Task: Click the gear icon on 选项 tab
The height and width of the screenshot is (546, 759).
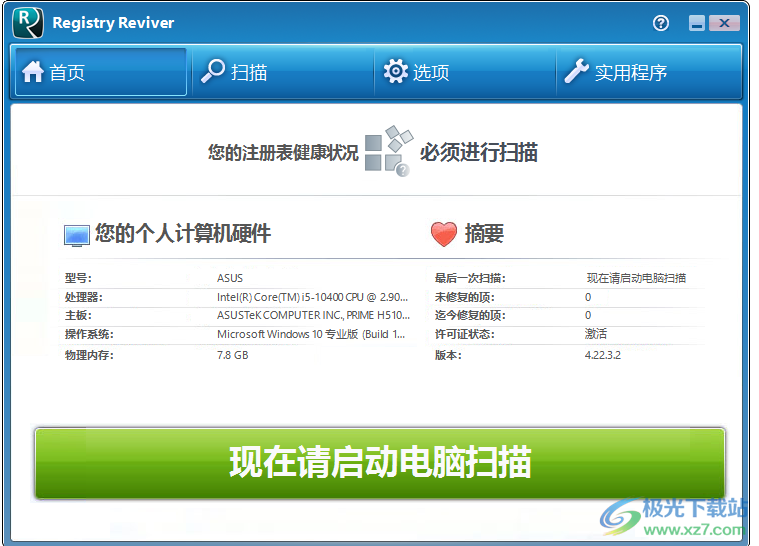Action: pos(395,71)
